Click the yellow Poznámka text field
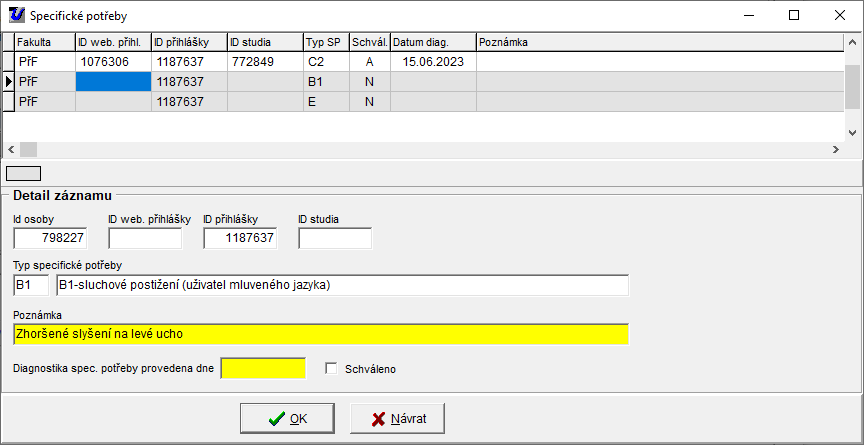 pyautogui.click(x=321, y=334)
